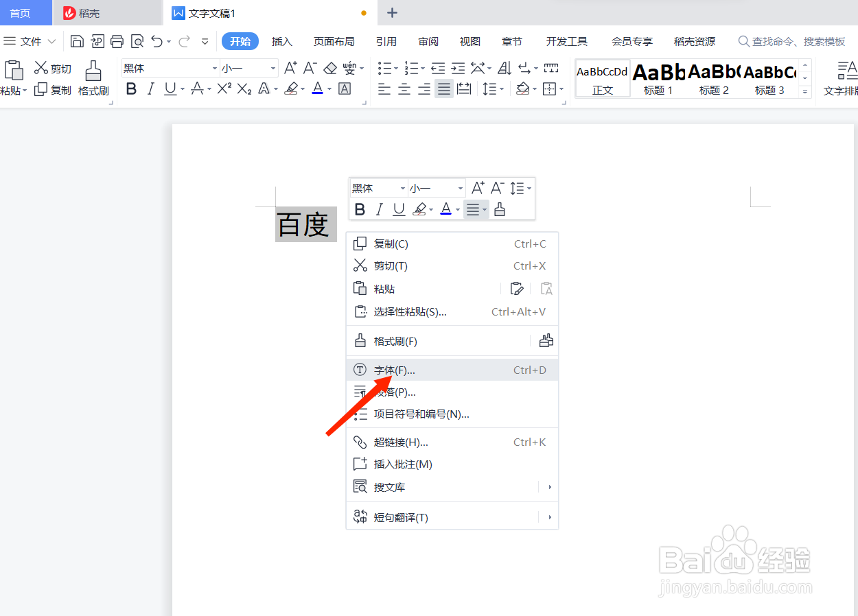858x616 pixels.
Task: Click the selected text 百度
Action: [x=305, y=224]
